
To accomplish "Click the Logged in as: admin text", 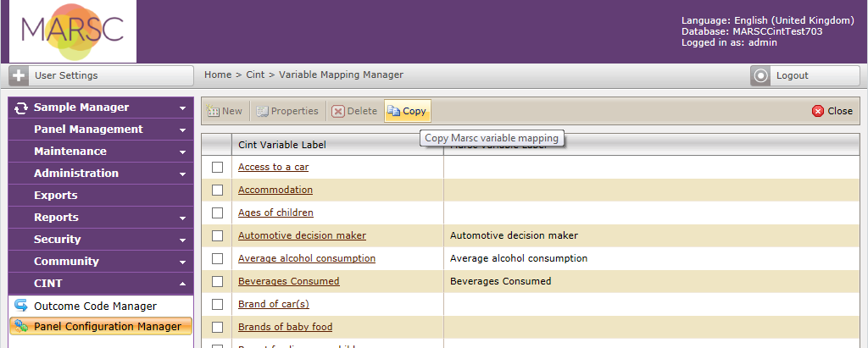I will 729,42.
